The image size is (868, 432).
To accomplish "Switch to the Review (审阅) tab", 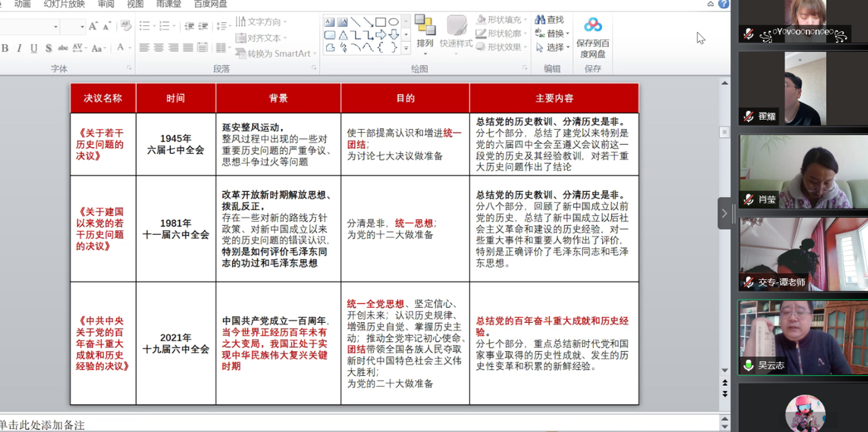I will [106, 4].
